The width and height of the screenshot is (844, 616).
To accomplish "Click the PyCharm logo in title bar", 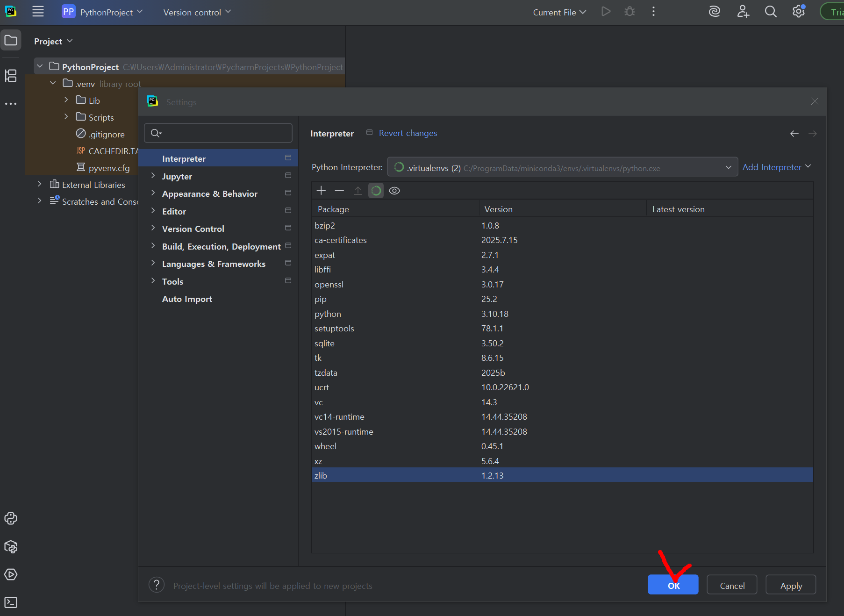I will click(11, 12).
